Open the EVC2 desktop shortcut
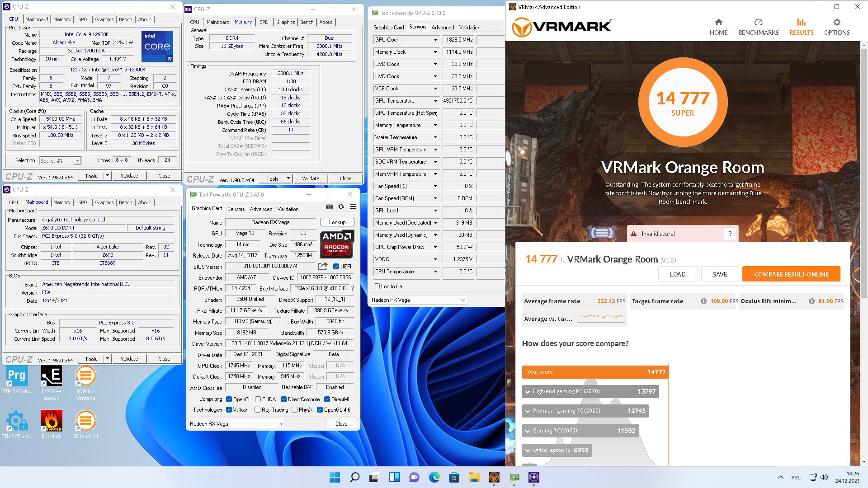The height and width of the screenshot is (488, 868). [51, 383]
